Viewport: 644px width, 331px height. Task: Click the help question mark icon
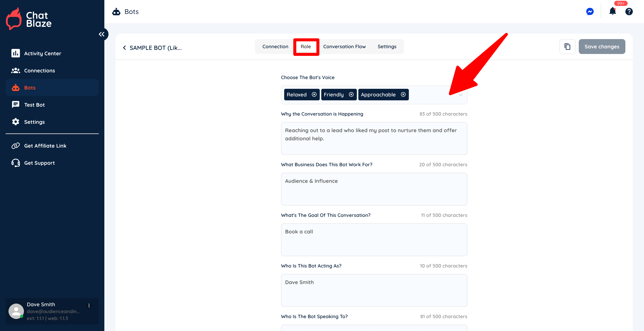pyautogui.click(x=629, y=12)
